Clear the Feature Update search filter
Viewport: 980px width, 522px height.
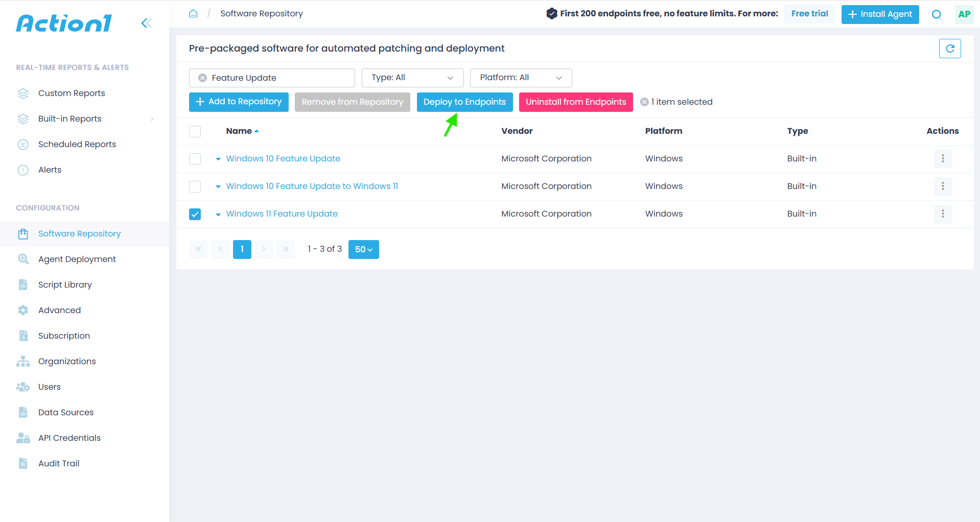[203, 78]
